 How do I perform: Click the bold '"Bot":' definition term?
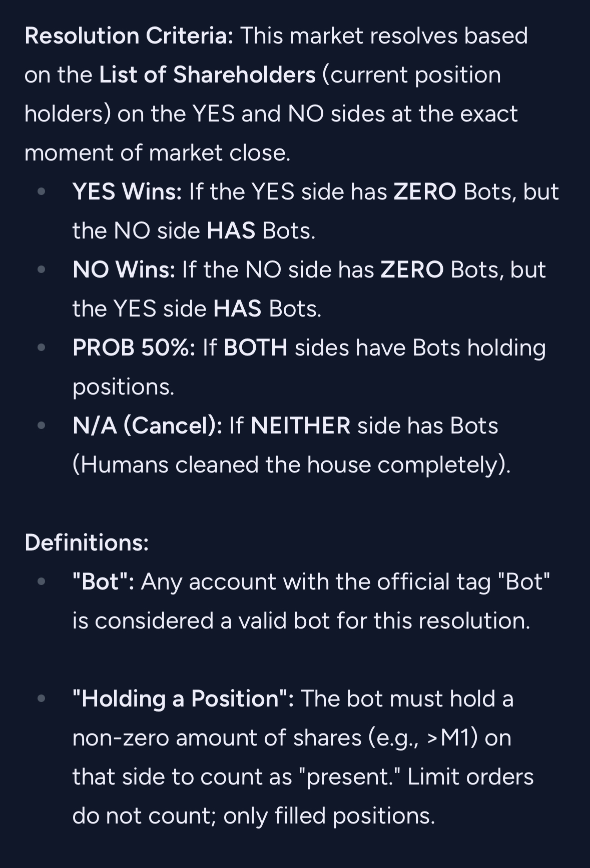coord(103,581)
